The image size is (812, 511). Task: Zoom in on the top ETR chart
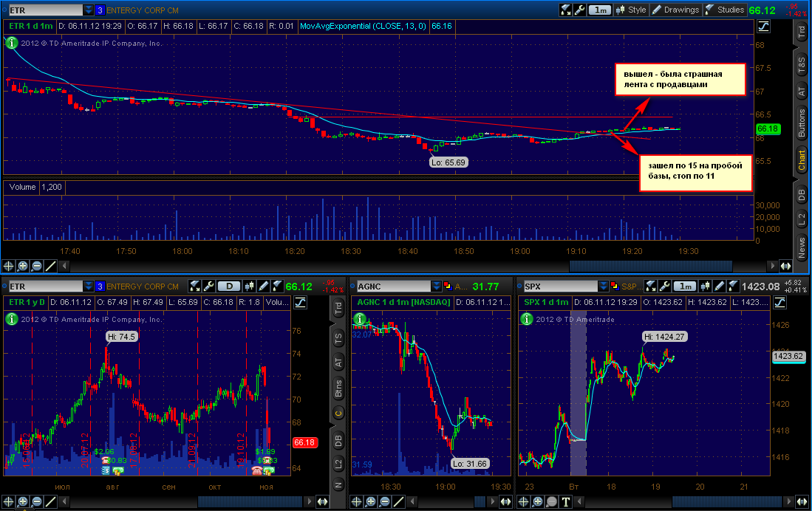tap(22, 266)
